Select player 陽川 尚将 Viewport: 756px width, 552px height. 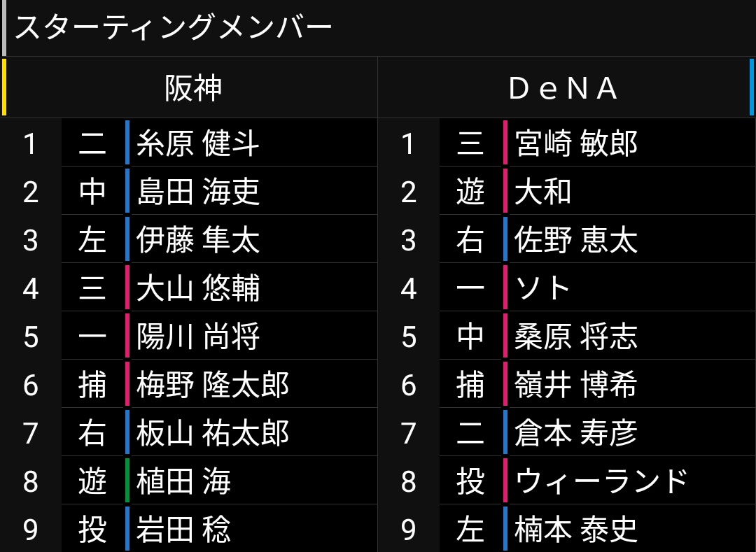(198, 337)
